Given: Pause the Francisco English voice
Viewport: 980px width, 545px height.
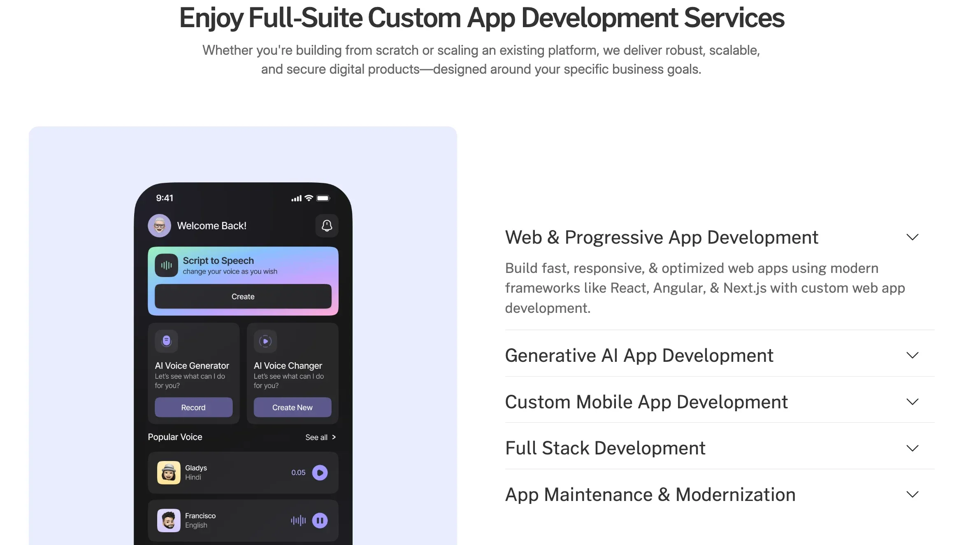Looking at the screenshot, I should (x=320, y=520).
